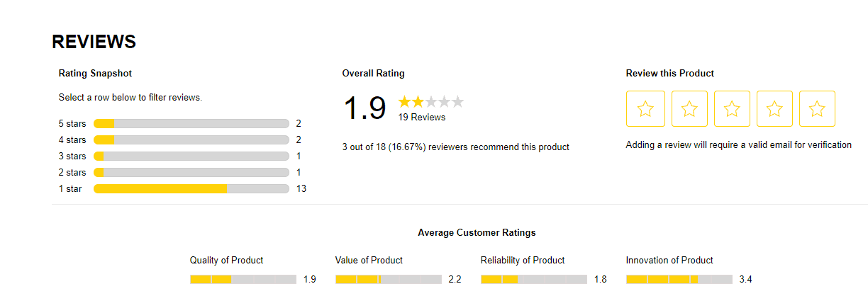Click the Innovation of Product rating bar

coord(679,280)
